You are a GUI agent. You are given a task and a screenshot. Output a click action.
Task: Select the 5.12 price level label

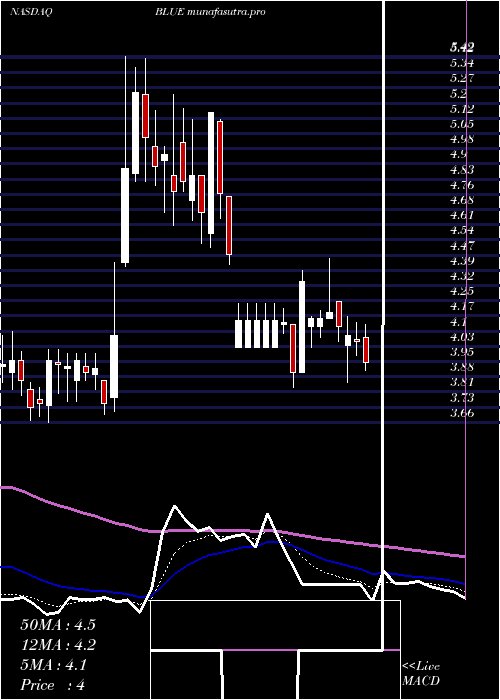(x=462, y=108)
